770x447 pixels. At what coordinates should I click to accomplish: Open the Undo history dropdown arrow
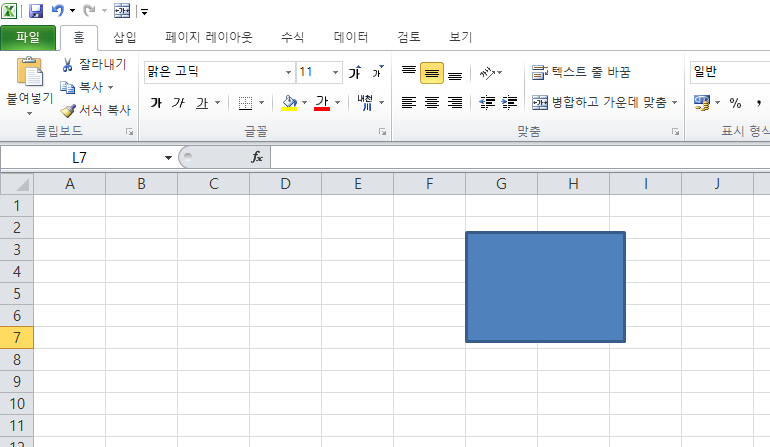pos(72,11)
